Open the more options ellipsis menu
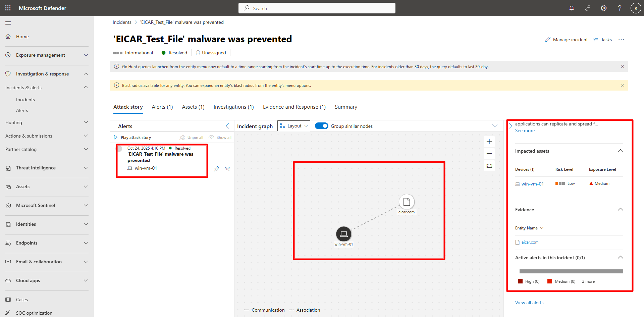The image size is (644, 317). point(621,40)
